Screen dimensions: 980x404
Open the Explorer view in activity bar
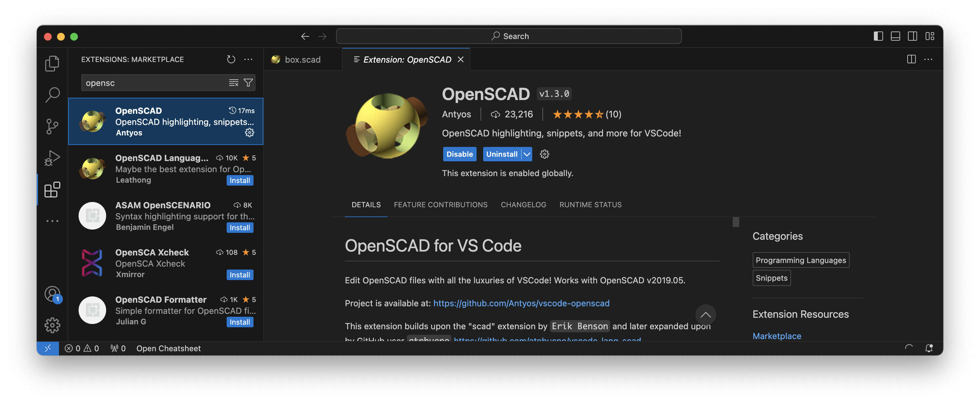52,63
